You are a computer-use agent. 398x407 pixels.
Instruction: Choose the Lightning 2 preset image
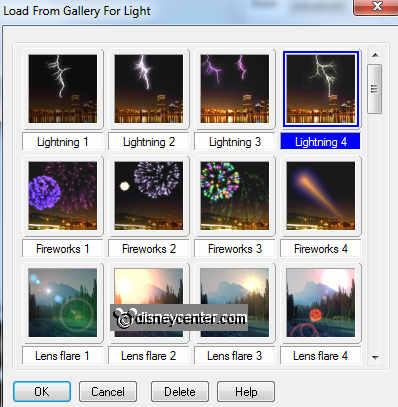pyautogui.click(x=149, y=89)
